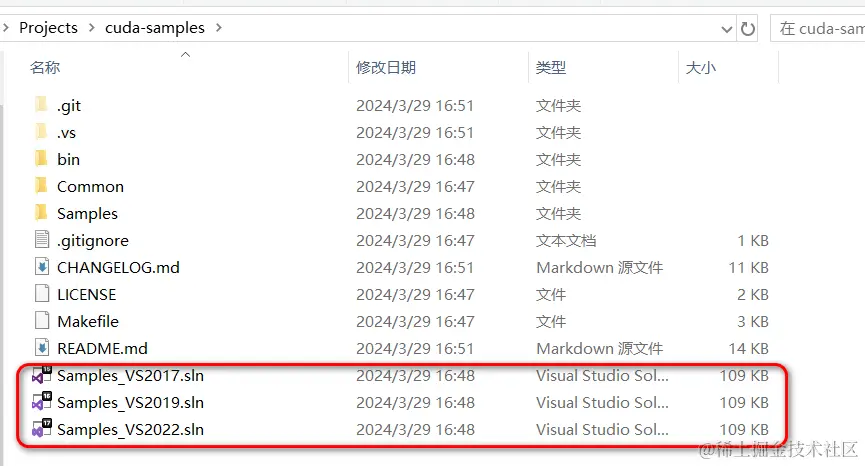This screenshot has height=466, width=865.
Task: Select the LICENSE file name
Action: tap(87, 294)
